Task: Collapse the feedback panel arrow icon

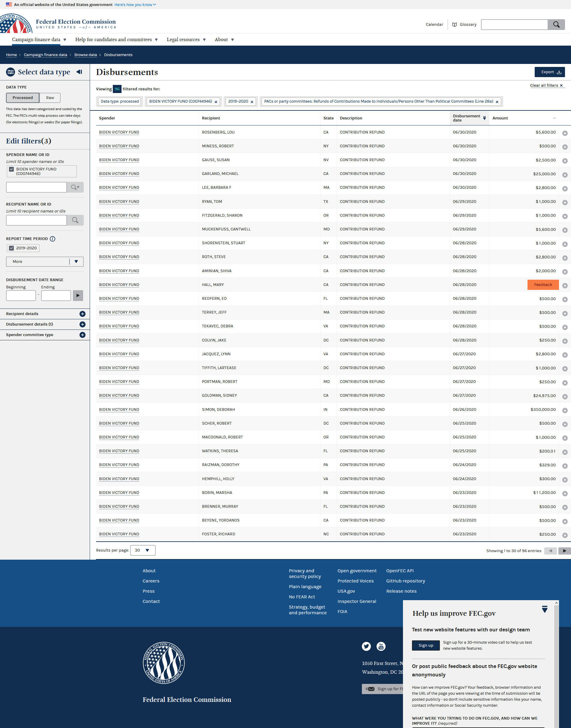Action: pyautogui.click(x=545, y=609)
